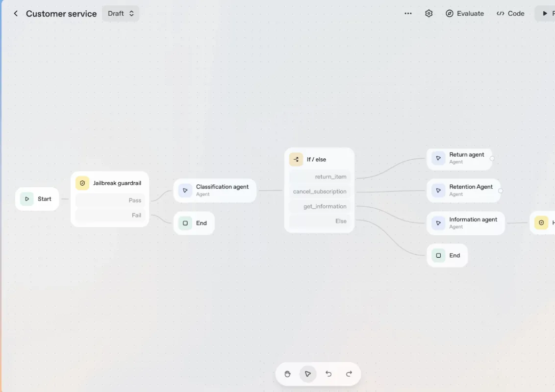555x392 pixels.
Task: Toggle the Return agent output connector
Action: point(492,158)
